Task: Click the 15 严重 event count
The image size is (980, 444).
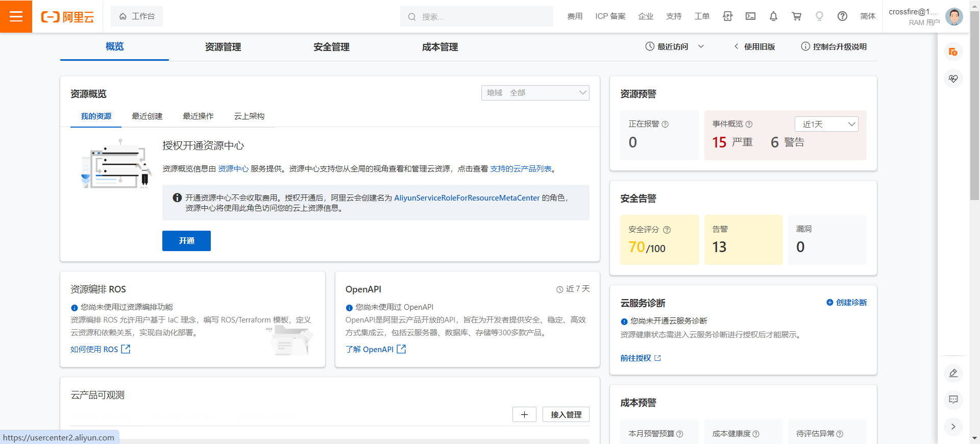Action: click(732, 142)
